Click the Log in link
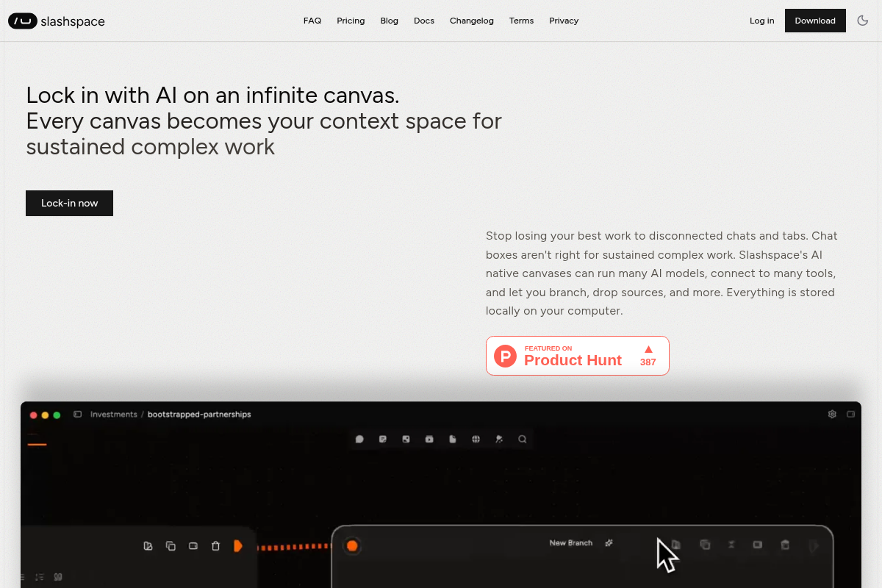Viewport: 882px width, 588px height. (761, 21)
